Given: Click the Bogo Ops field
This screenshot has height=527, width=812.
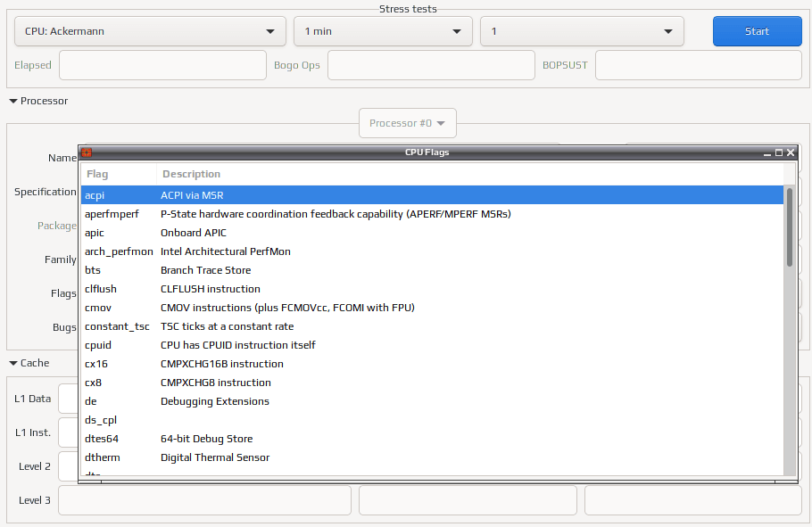Looking at the screenshot, I should (x=431, y=65).
